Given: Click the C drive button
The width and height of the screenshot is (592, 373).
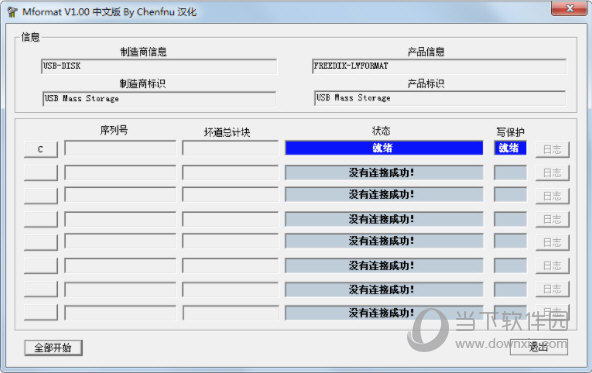Looking at the screenshot, I should point(41,150).
